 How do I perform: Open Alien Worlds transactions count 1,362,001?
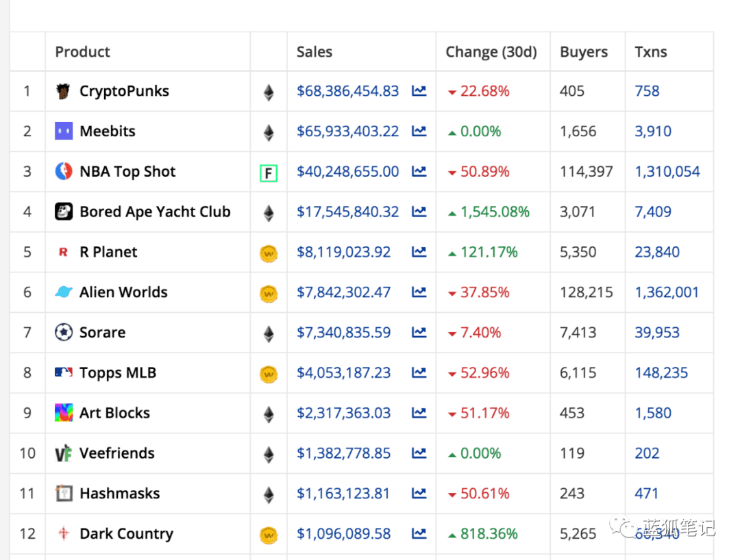click(x=667, y=292)
